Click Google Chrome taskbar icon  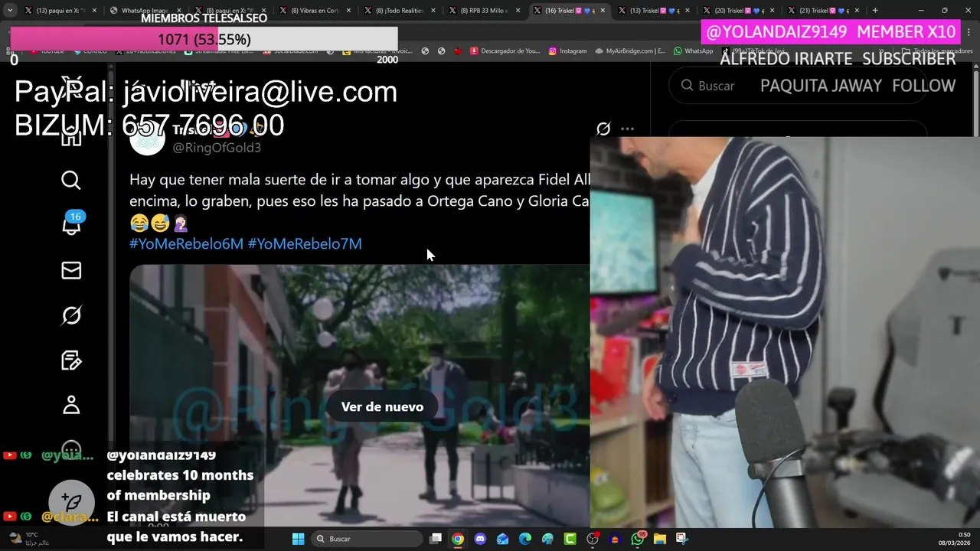[x=457, y=539]
